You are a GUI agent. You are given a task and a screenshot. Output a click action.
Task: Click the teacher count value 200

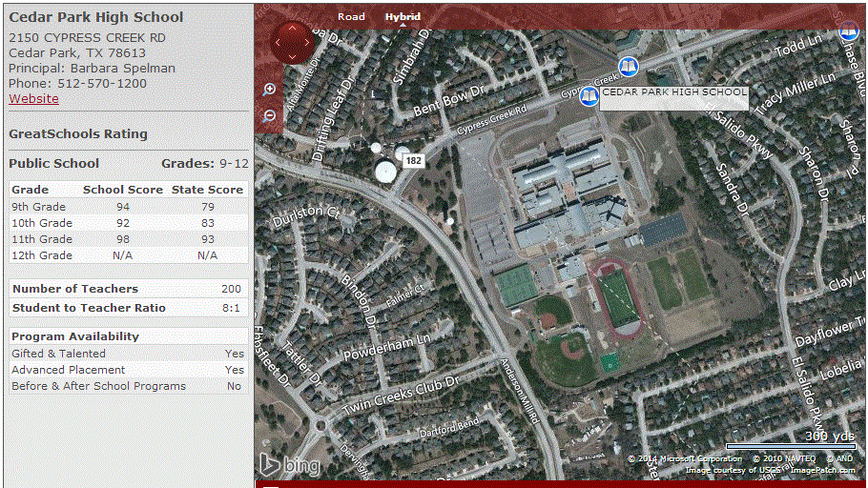pyautogui.click(x=231, y=289)
